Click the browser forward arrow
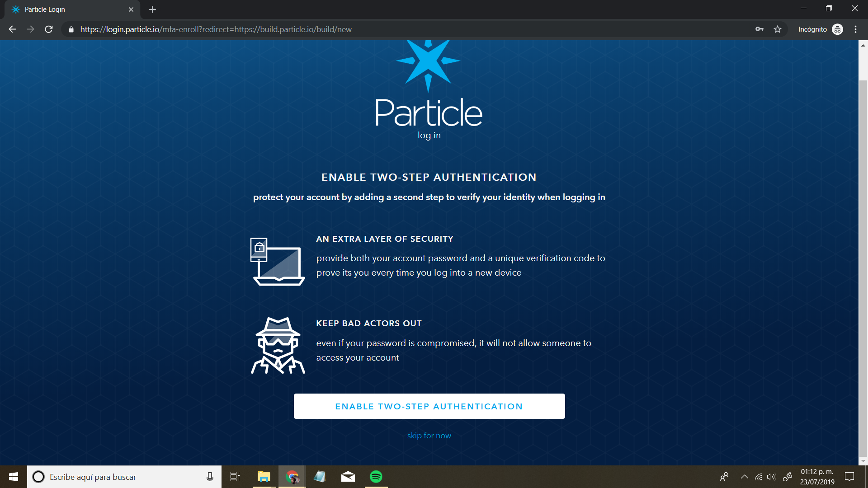This screenshot has width=868, height=488. tap(30, 29)
